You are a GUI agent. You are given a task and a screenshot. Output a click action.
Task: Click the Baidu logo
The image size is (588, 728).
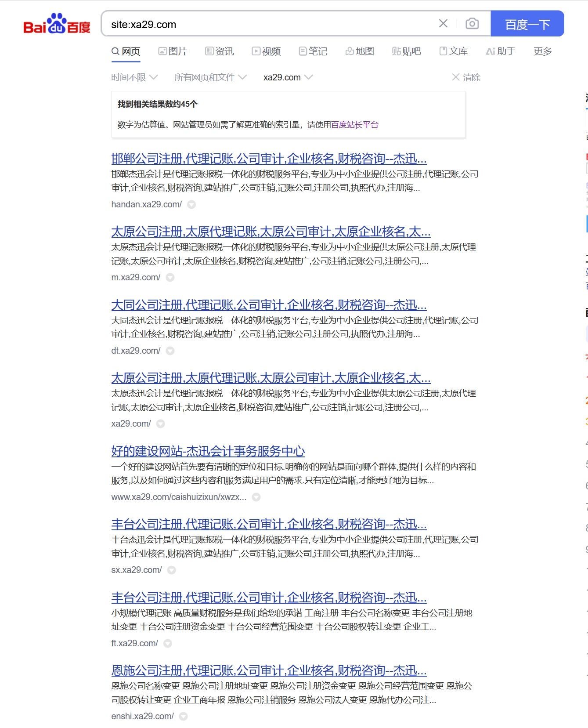(x=57, y=24)
